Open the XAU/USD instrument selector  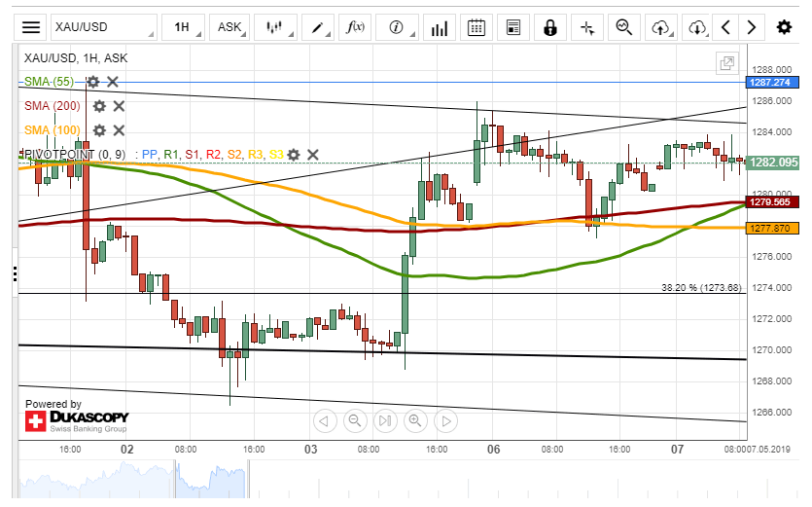(x=104, y=27)
